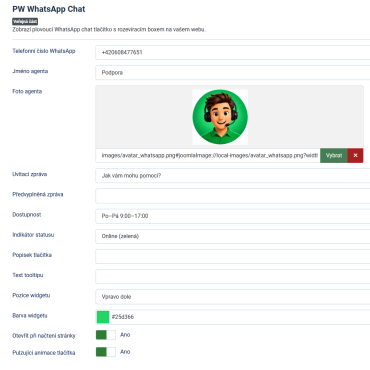Click the Dostupnost label
Image resolution: width=370 pixels, height=370 pixels.
click(27, 214)
